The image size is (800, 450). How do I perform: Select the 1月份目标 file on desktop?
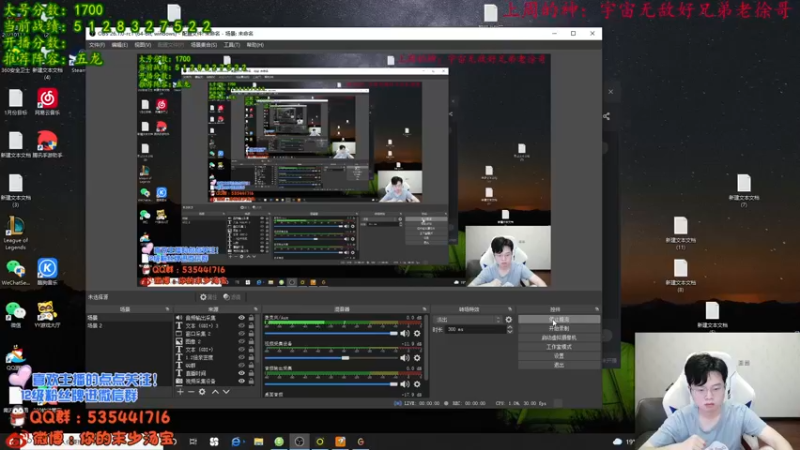click(x=15, y=102)
